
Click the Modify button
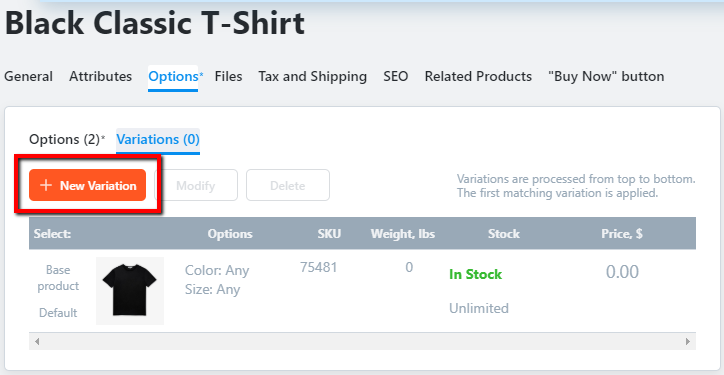pyautogui.click(x=196, y=185)
